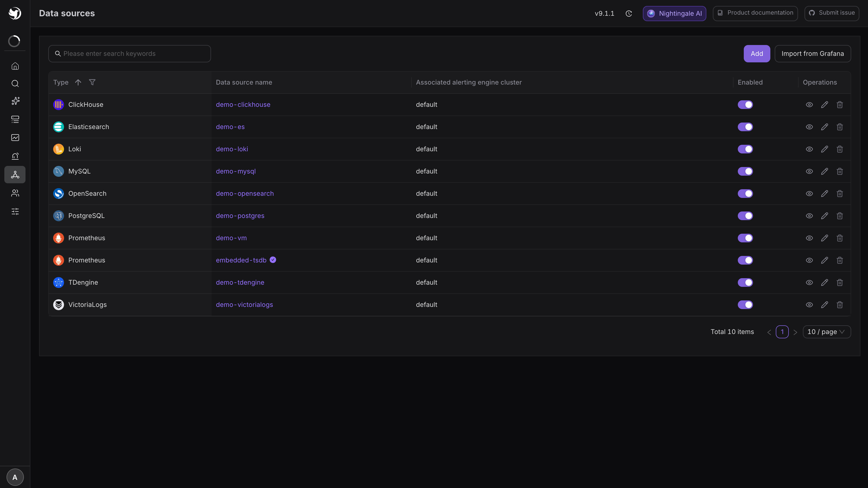This screenshot has width=868, height=488.
Task: Toggle the MySQL enabled switch
Action: [745, 171]
